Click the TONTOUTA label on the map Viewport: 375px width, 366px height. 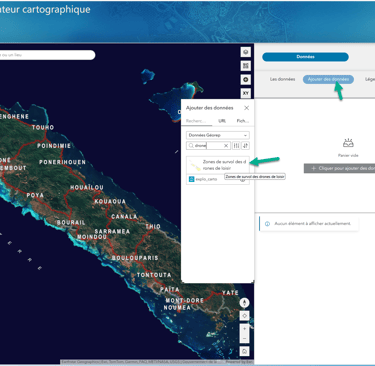point(154,275)
